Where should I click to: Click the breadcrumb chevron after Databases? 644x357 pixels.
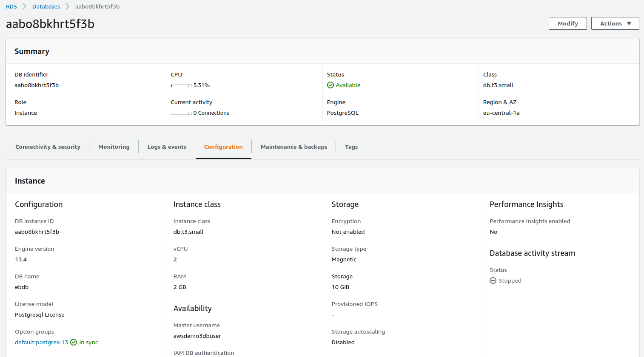pyautogui.click(x=68, y=6)
